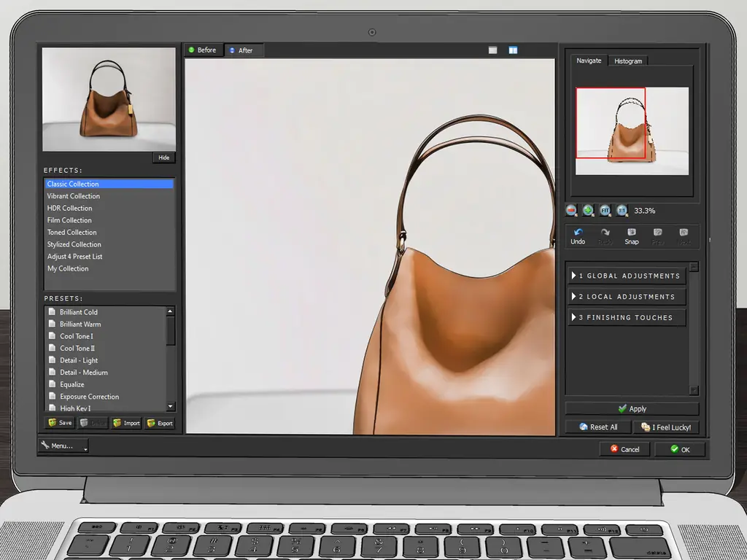Image resolution: width=747 pixels, height=560 pixels.
Task: Toggle the Before preview view
Action: pos(203,50)
